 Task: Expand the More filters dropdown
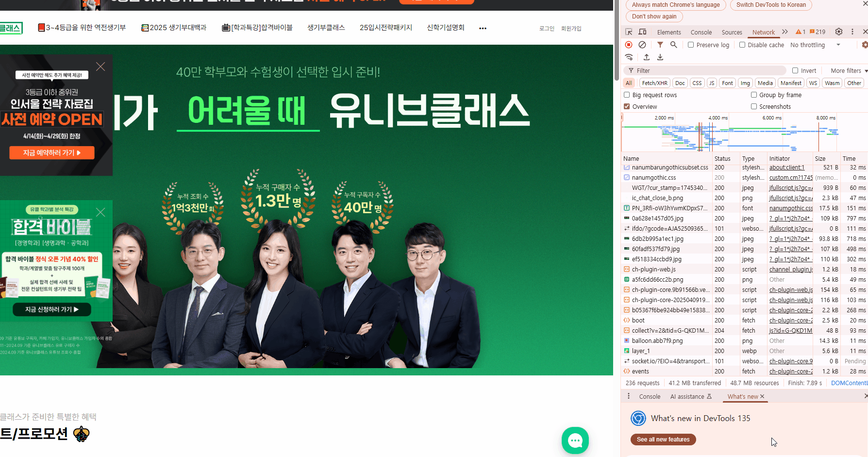pyautogui.click(x=849, y=70)
